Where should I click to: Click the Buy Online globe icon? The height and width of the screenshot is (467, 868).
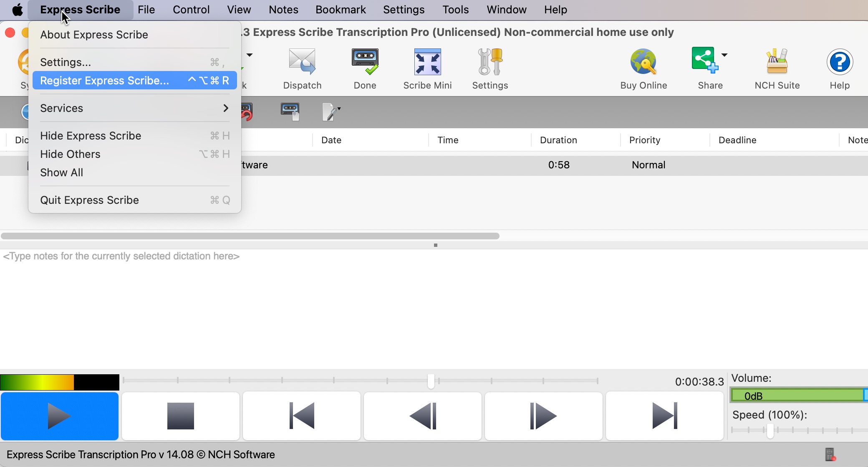(x=643, y=62)
